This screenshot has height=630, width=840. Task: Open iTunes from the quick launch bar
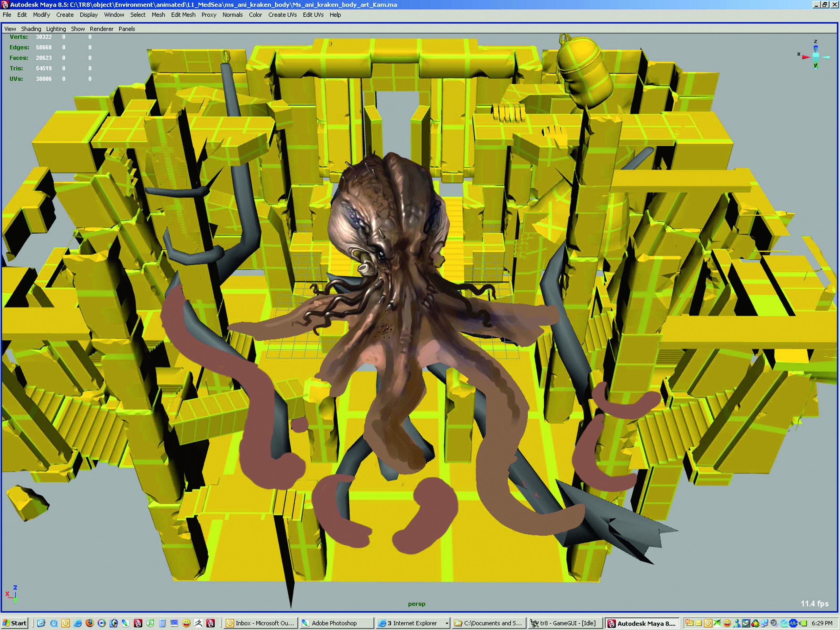tap(150, 623)
